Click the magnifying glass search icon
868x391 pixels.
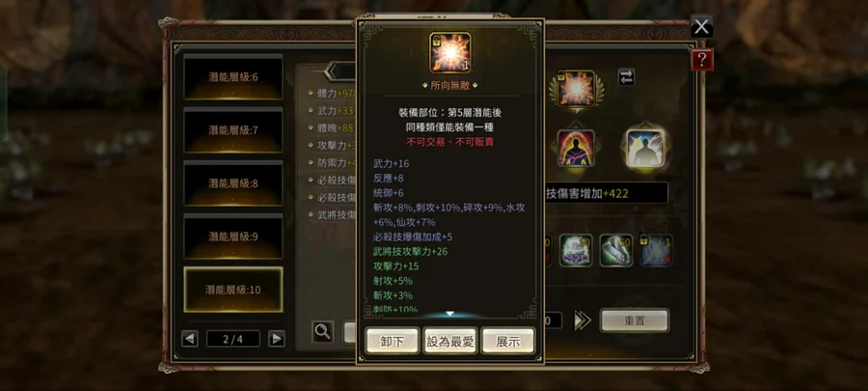[x=323, y=332]
